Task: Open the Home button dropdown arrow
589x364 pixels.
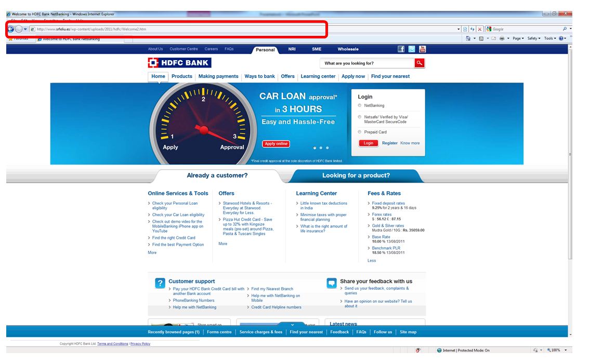Action: tap(474, 38)
